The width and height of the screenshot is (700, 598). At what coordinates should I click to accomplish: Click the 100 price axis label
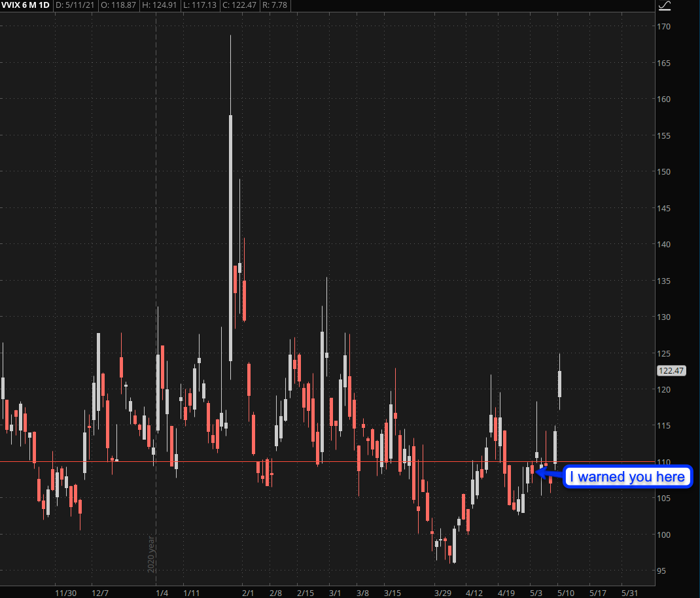point(664,535)
